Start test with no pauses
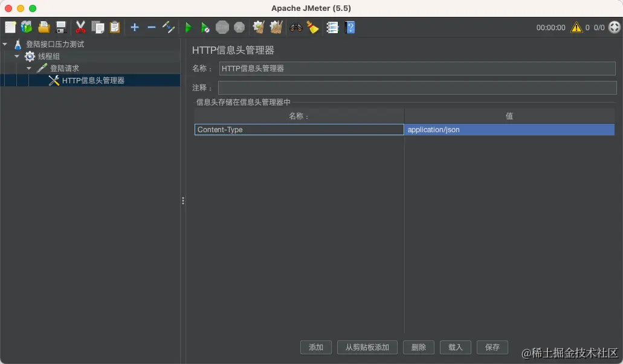Screen dimensions: 623x364 205,27
